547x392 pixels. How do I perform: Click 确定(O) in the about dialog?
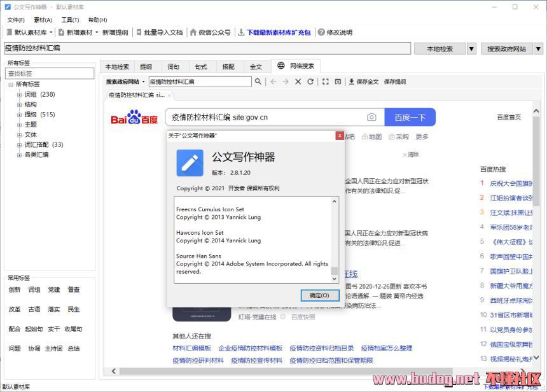tap(319, 295)
